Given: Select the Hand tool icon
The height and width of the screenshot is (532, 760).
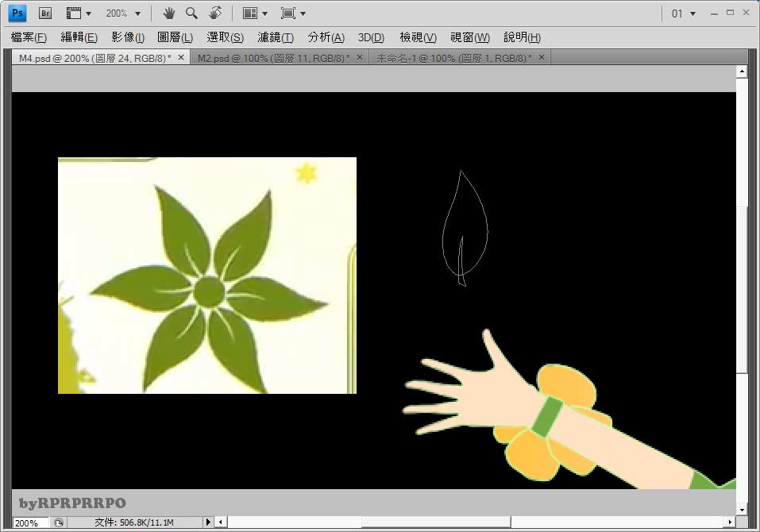Looking at the screenshot, I should [x=168, y=13].
